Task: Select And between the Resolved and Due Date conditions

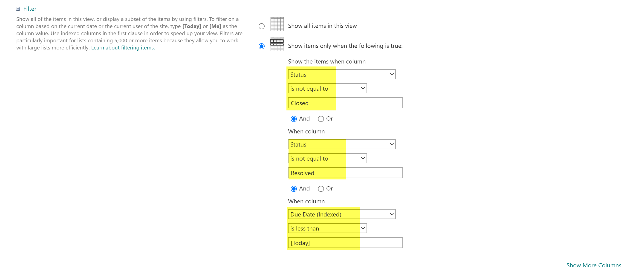Action: tap(294, 189)
